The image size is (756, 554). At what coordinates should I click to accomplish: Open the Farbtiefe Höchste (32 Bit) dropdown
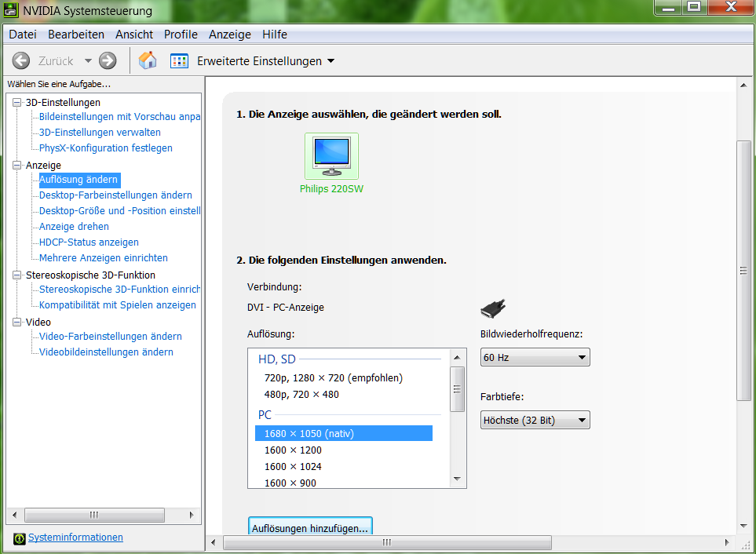tap(535, 420)
